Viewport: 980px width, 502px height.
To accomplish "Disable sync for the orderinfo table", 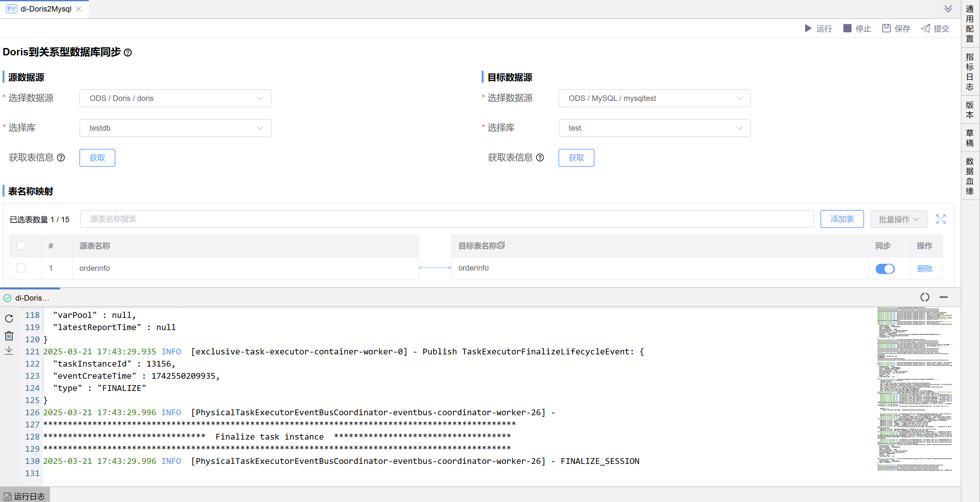I will [885, 269].
